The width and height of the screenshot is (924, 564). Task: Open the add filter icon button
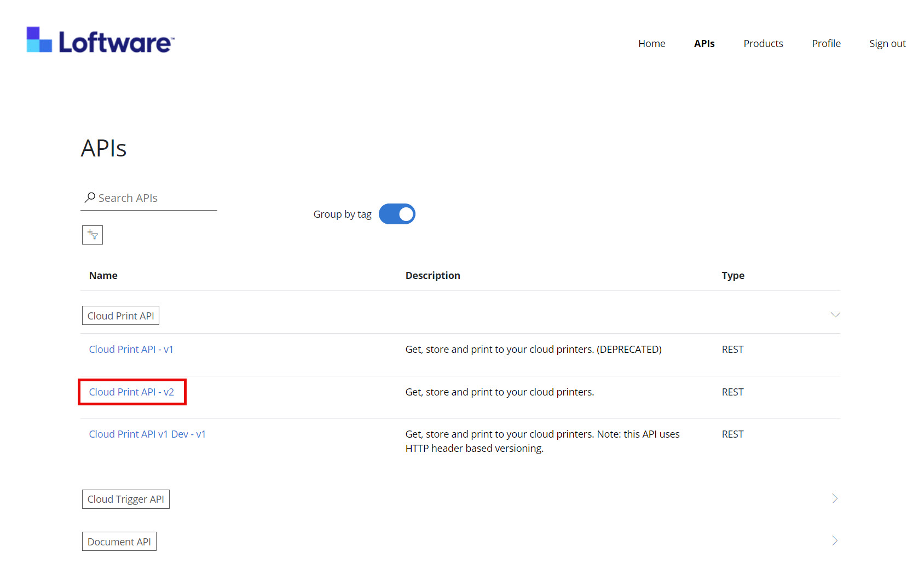click(93, 235)
